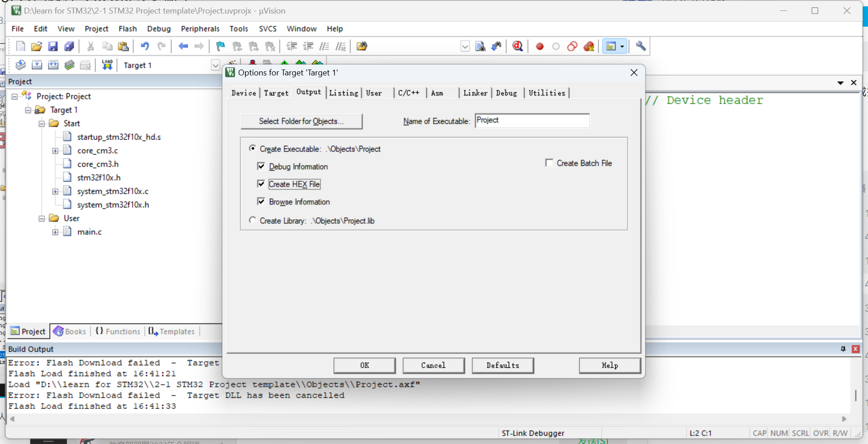Switch to the Utilities tab
Viewport: 868px width, 444px height.
coord(547,93)
